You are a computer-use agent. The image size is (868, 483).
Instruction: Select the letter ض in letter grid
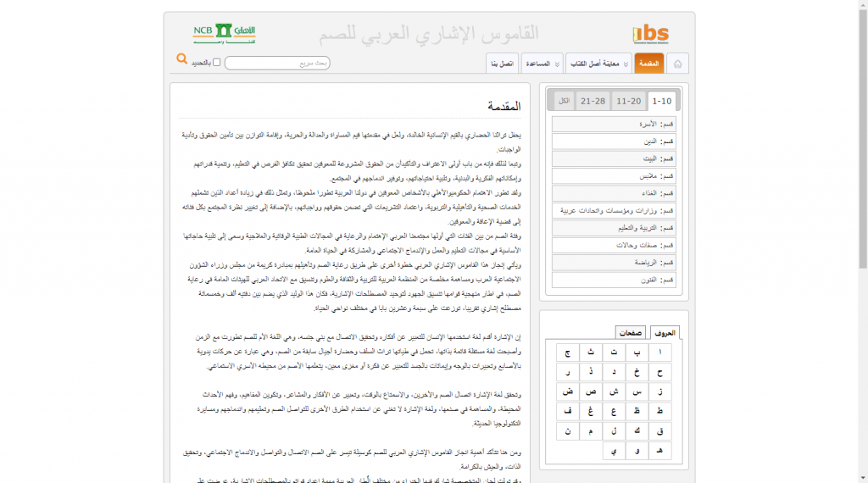[568, 391]
